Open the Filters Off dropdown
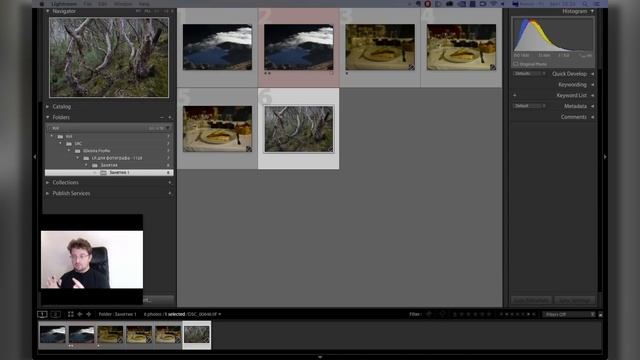Viewport: 640px width, 360px height. pos(569,314)
